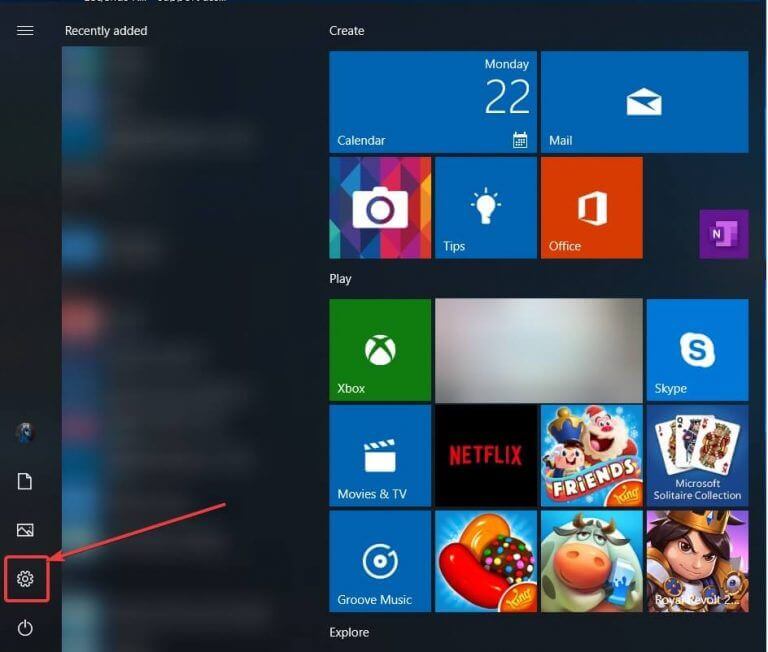Launch the Mail tile
Screen dimensions: 768x652
click(x=645, y=102)
